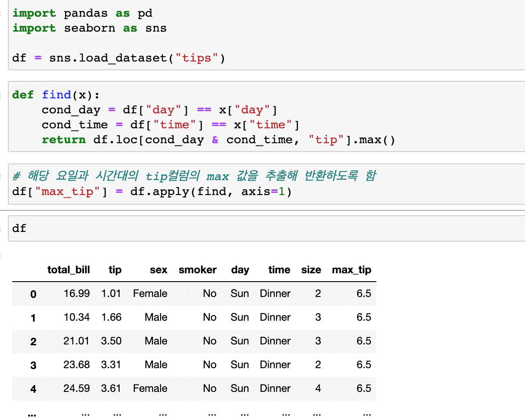This screenshot has width=525, height=420.
Task: Click the return df.loc line
Action: click(x=218, y=140)
